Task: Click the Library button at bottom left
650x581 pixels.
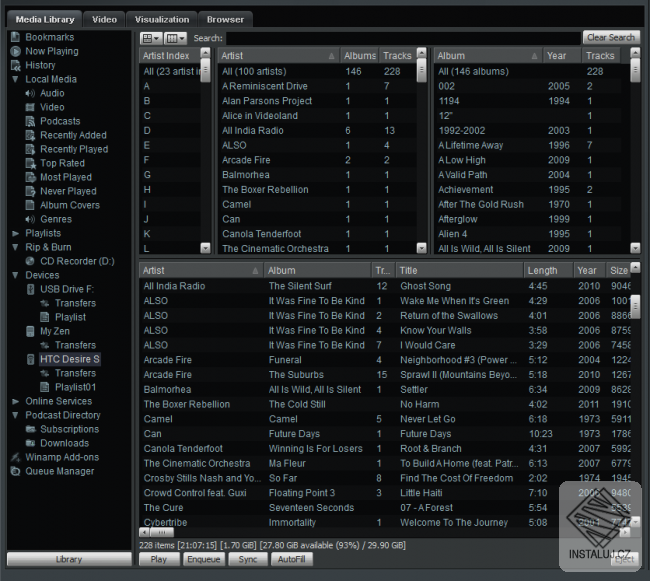Action: (x=69, y=559)
